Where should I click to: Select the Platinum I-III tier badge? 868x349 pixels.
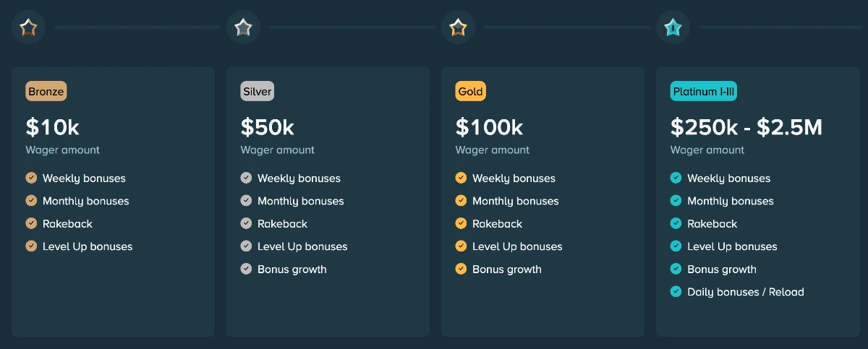coord(704,92)
